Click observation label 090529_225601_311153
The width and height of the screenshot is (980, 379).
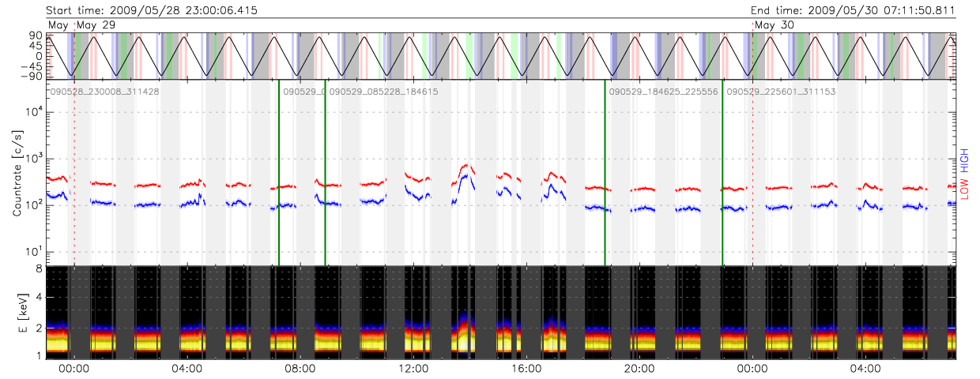[781, 92]
